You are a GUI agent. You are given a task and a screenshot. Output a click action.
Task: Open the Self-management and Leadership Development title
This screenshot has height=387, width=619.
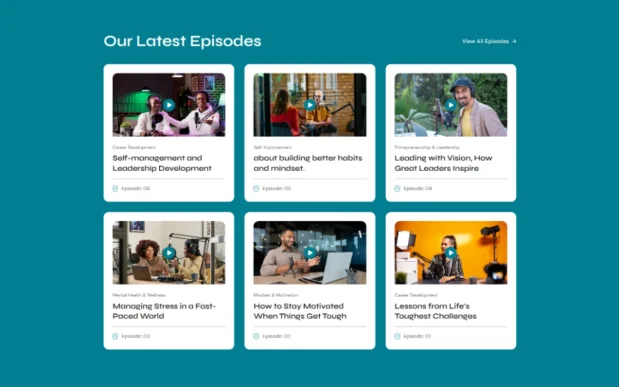162,163
